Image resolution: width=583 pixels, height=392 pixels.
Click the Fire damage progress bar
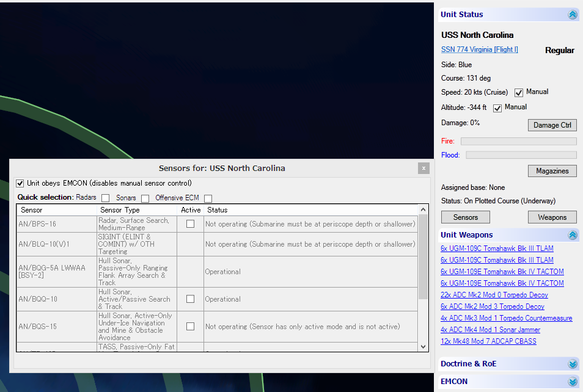point(519,141)
